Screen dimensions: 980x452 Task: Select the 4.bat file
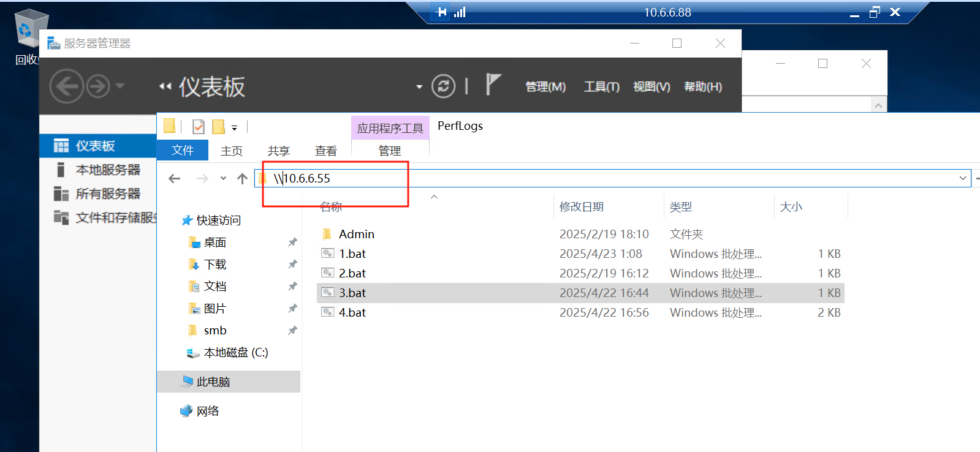coord(580,312)
